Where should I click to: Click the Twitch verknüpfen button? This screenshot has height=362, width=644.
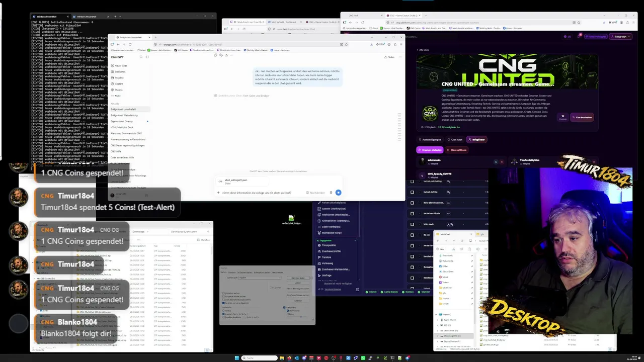595,36
